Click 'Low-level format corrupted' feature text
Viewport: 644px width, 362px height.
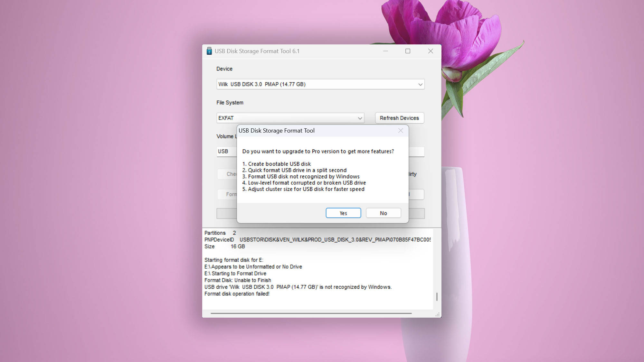coord(304,183)
